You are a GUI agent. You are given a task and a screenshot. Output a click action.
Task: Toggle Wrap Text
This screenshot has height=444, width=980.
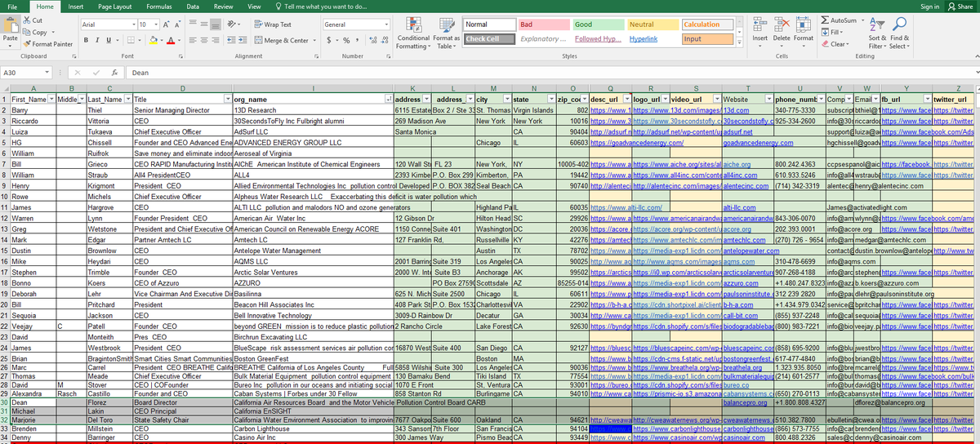(x=273, y=25)
